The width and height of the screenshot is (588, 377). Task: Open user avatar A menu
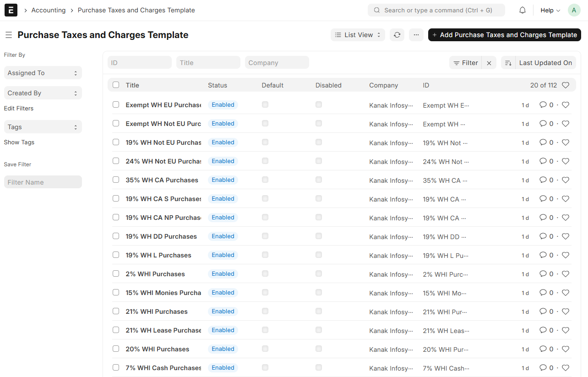574,10
